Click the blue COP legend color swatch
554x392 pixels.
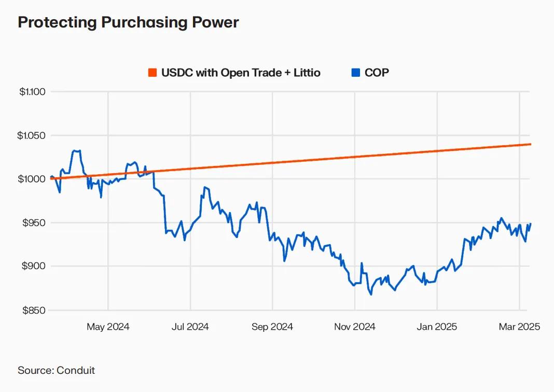(356, 73)
